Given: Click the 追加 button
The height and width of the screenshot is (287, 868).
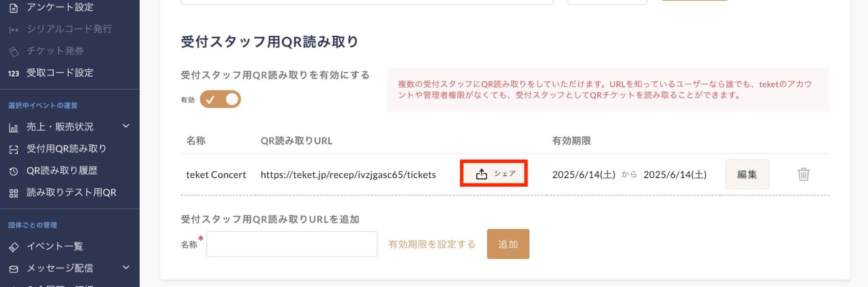Looking at the screenshot, I should 508,244.
